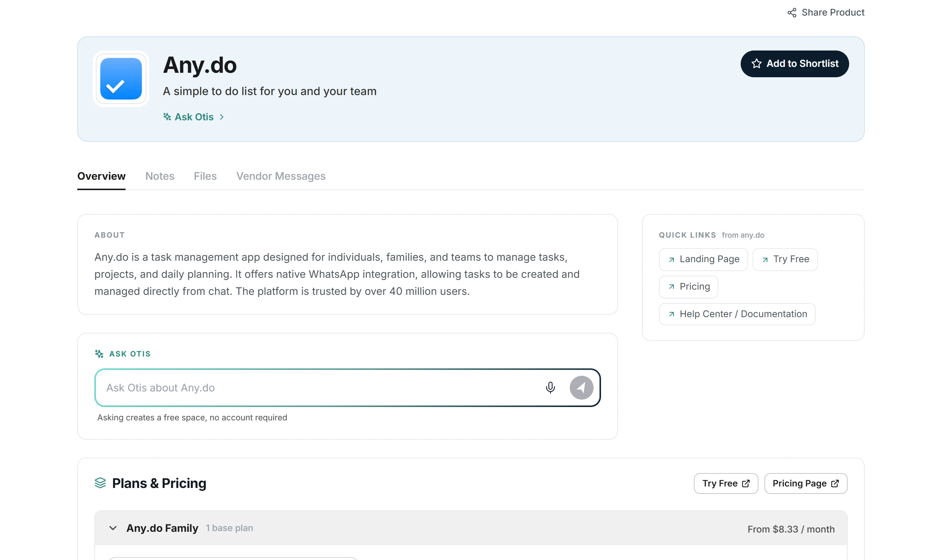Click the Ask Otis sparkle section icon

[99, 354]
